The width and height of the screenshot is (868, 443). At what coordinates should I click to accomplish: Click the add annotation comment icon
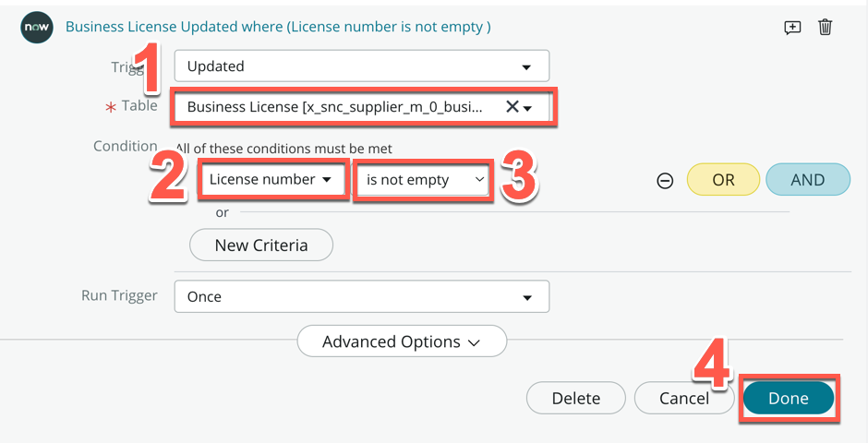pos(792,28)
